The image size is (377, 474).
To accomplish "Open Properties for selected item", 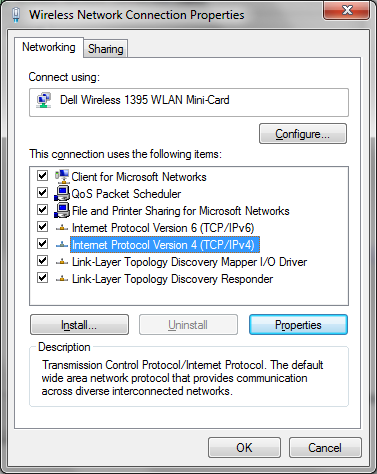I will (x=298, y=325).
